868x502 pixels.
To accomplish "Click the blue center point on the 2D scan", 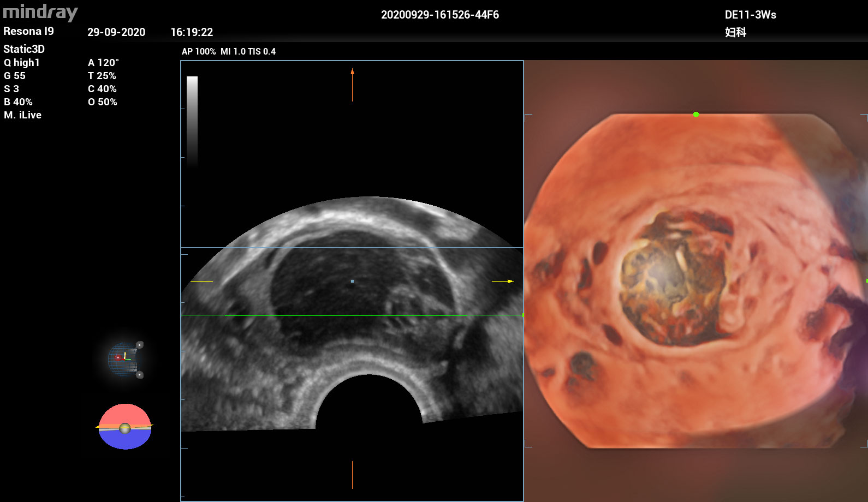I will (352, 281).
